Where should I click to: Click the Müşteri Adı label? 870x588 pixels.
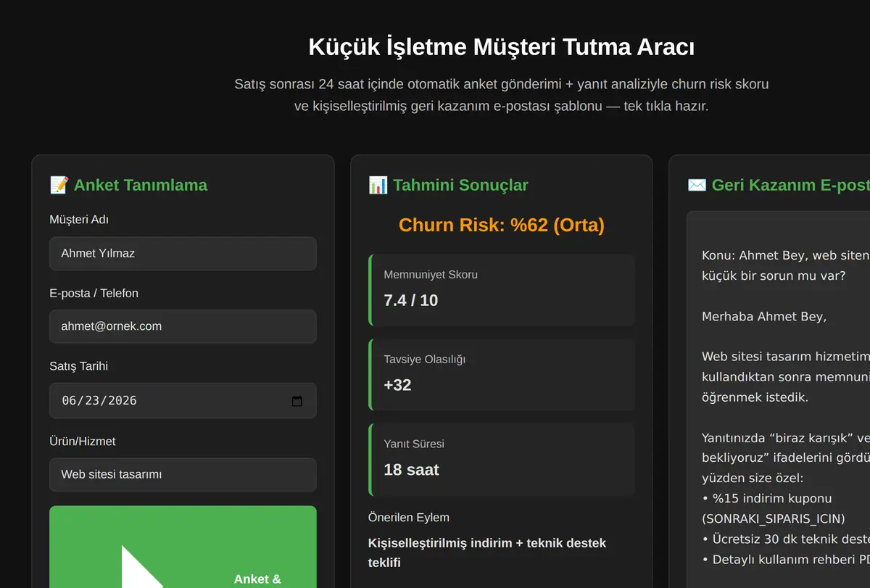(x=79, y=220)
